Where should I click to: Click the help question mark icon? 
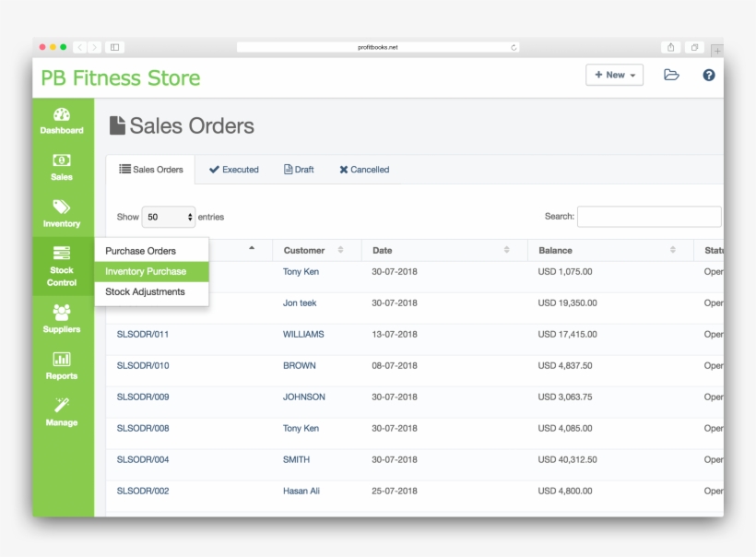tap(708, 75)
